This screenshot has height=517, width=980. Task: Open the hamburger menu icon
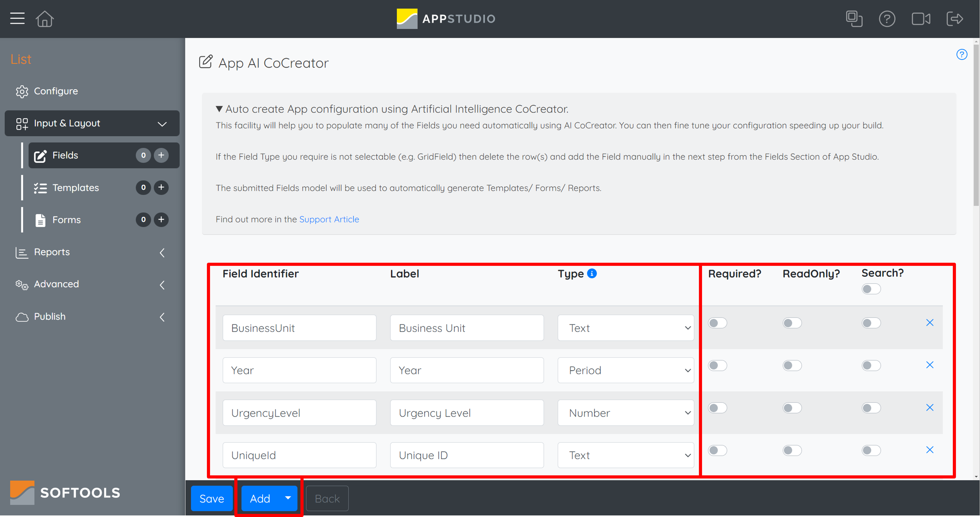point(17,18)
